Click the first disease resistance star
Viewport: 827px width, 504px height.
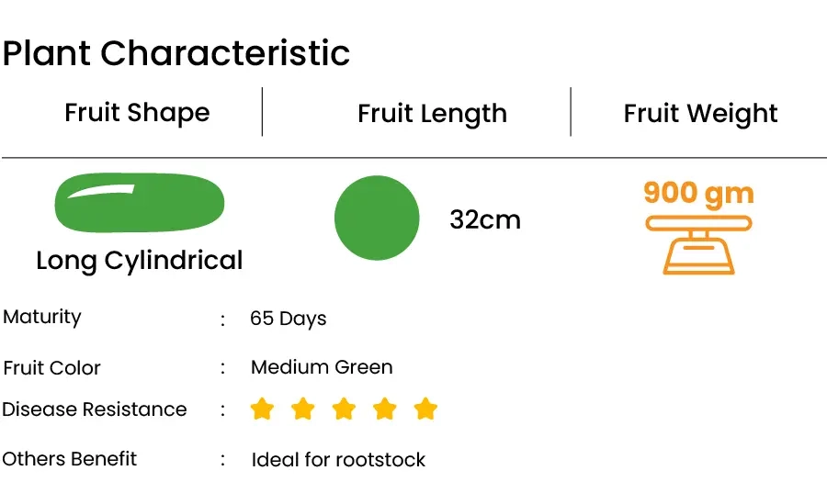pyautogui.click(x=262, y=409)
